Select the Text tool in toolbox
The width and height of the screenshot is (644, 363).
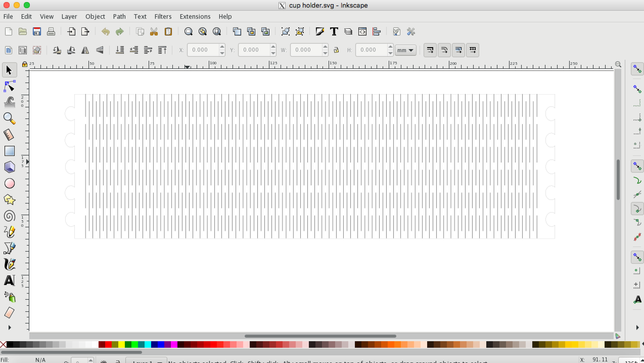[9, 281]
